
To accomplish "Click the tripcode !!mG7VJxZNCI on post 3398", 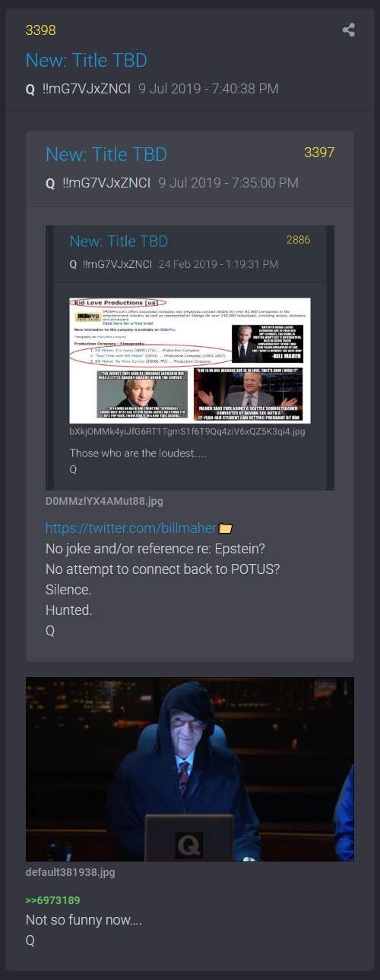I will click(x=87, y=89).
